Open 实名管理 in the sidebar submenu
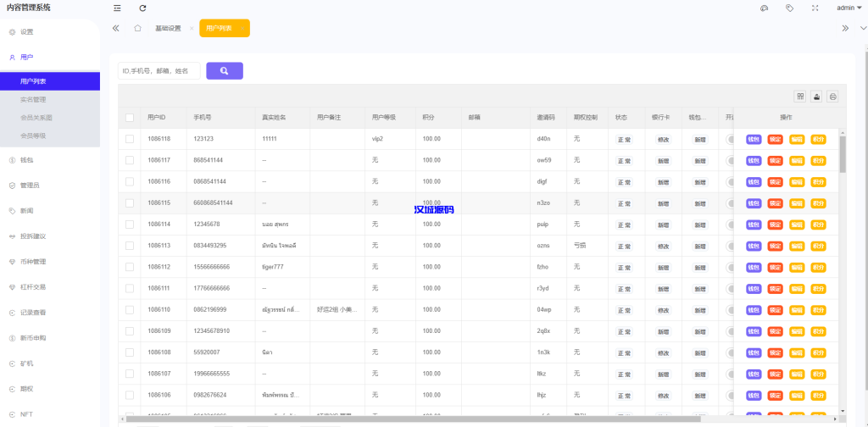 pyautogui.click(x=33, y=100)
